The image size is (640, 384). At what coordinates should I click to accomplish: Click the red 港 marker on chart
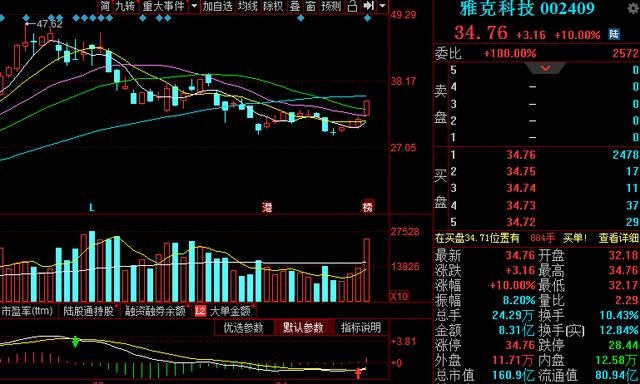pos(267,207)
